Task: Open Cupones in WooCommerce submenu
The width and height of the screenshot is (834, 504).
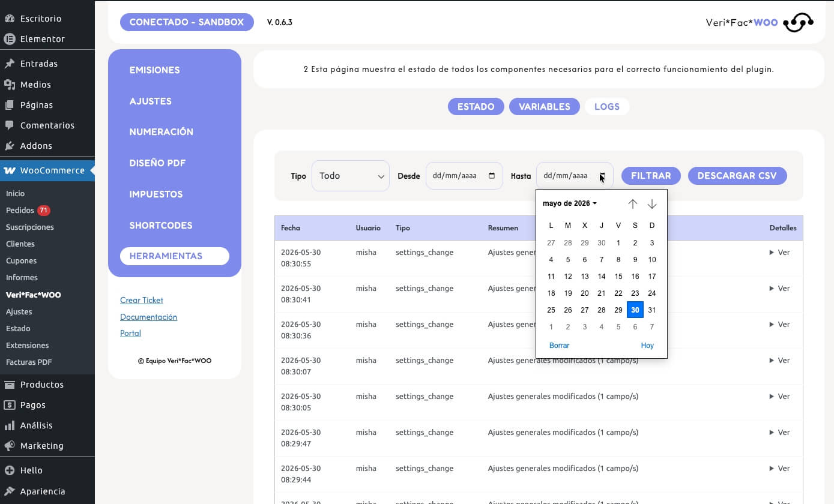Action: [22, 261]
